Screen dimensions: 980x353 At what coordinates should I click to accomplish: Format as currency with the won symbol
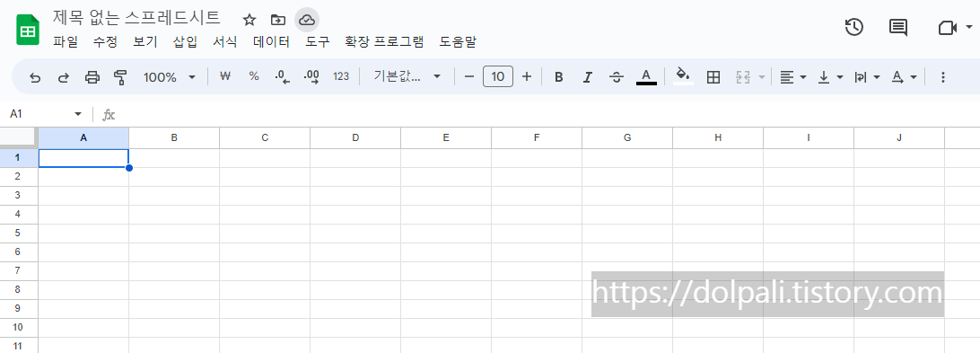pyautogui.click(x=226, y=76)
